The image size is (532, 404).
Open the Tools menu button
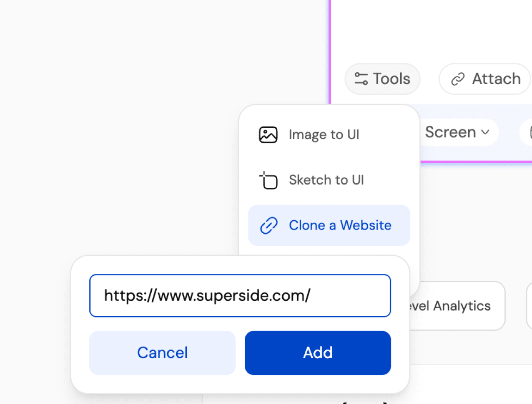383,79
